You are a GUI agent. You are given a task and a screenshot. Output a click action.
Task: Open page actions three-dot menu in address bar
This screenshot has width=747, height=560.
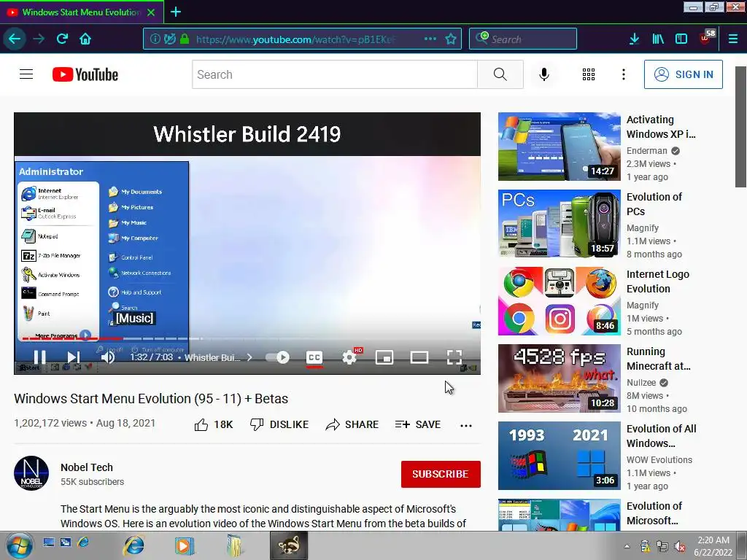click(430, 39)
